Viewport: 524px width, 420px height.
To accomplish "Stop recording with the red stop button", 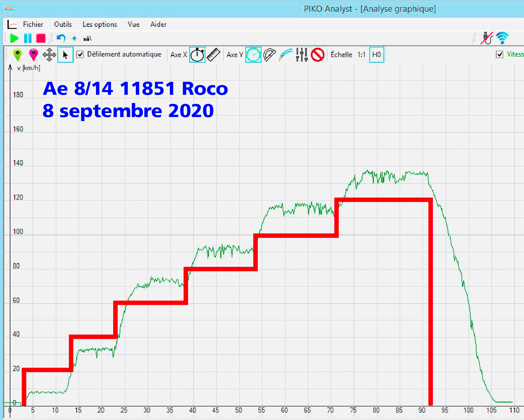I will (x=41, y=38).
